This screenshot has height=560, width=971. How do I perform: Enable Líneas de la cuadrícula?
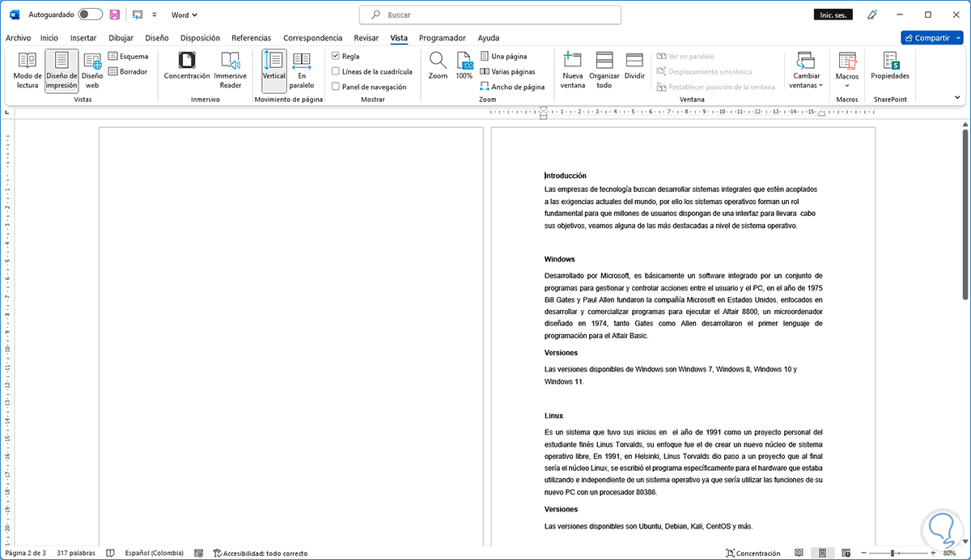pyautogui.click(x=336, y=71)
